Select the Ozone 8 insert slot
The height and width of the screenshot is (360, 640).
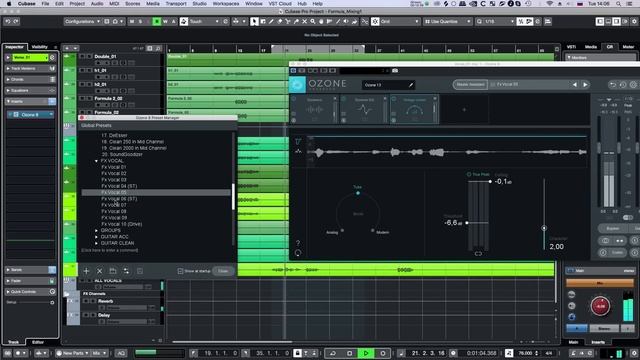pos(31,115)
